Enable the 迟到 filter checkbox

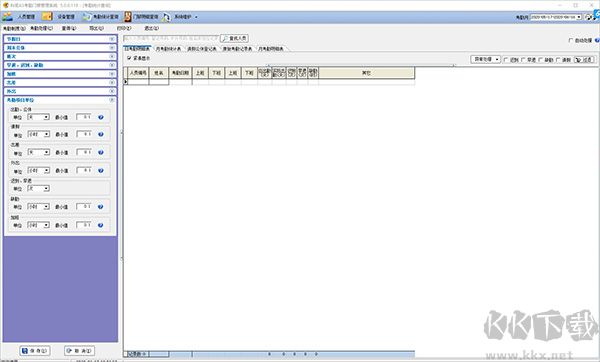click(506, 60)
